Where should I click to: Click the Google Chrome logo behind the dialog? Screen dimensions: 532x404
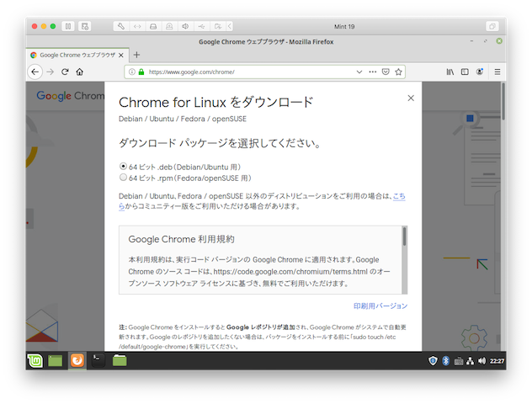click(x=71, y=96)
